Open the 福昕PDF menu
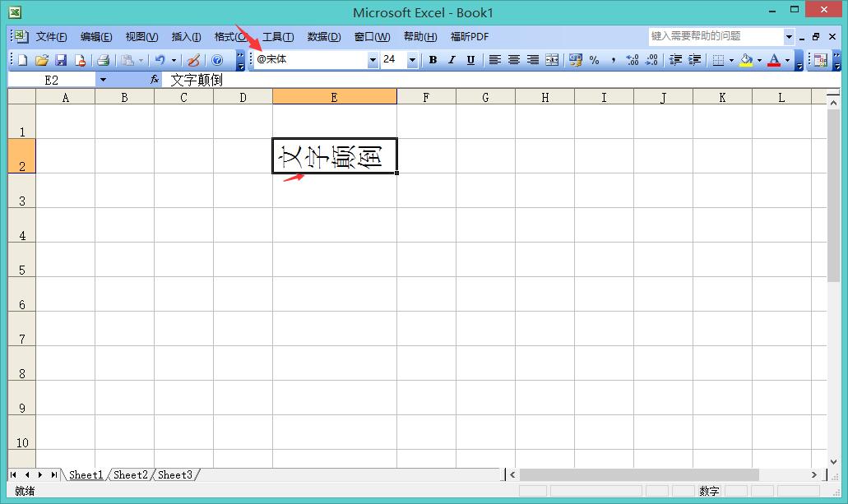848x504 pixels. tap(470, 37)
